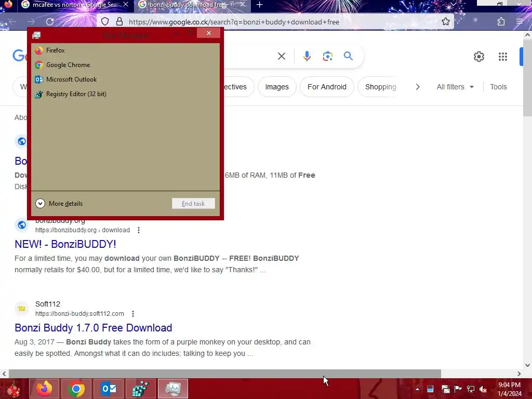Click the muted volume tray icon
This screenshot has height=399, width=532.
[483, 389]
